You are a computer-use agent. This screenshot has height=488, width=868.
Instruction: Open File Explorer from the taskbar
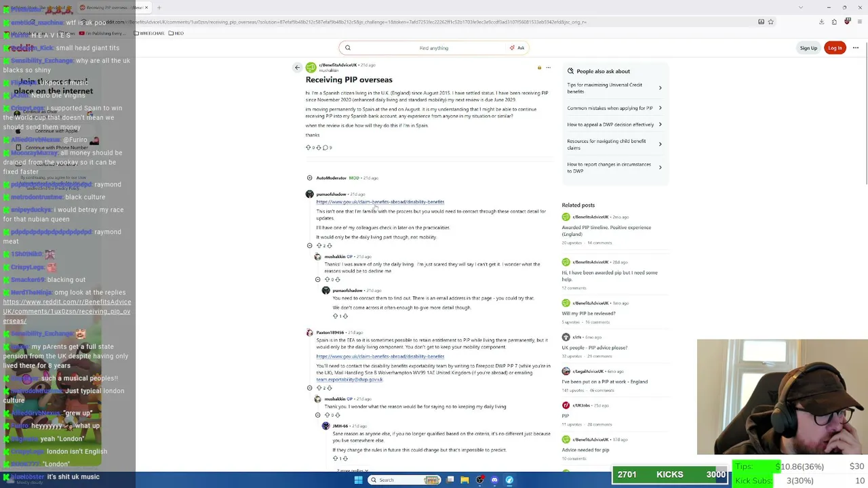[x=465, y=480]
